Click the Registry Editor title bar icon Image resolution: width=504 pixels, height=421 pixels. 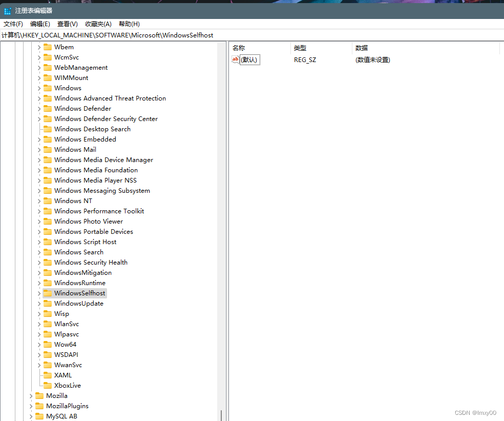pos(8,11)
